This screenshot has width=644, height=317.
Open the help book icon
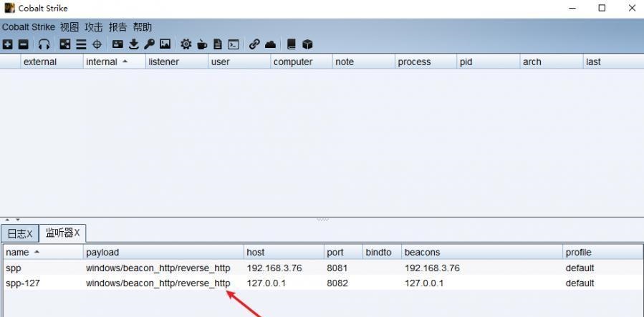291,44
